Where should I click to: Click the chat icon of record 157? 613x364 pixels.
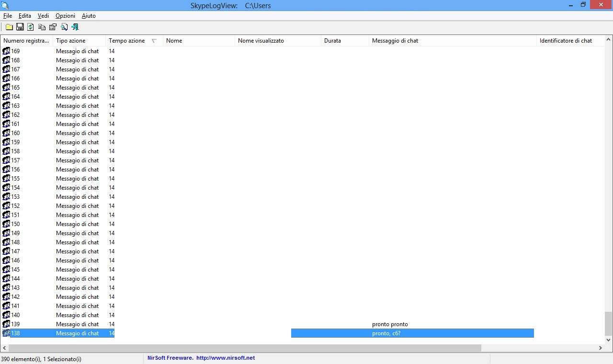6,160
